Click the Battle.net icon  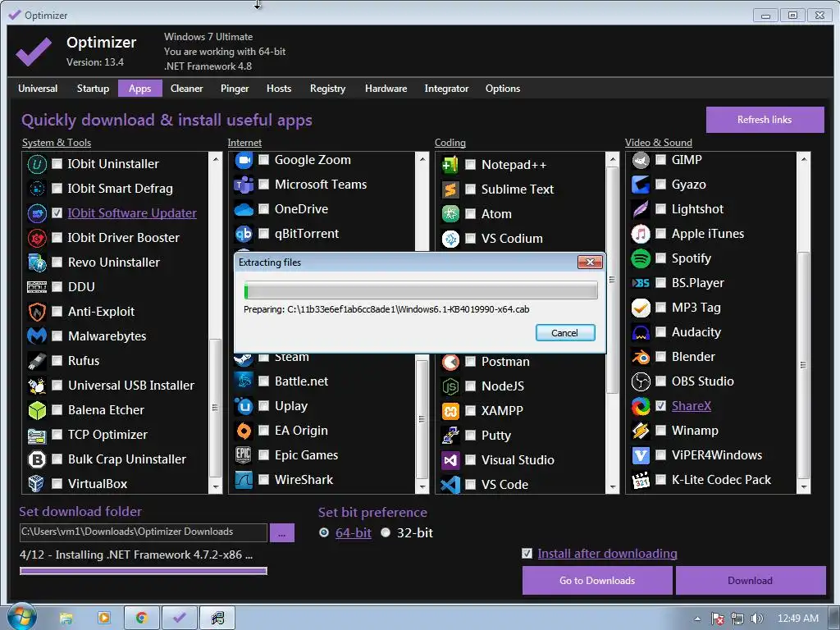pyautogui.click(x=244, y=381)
